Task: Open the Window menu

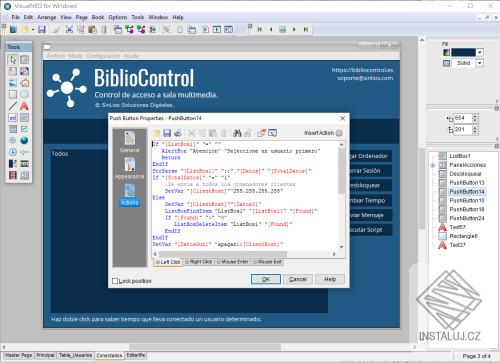Action: [158, 17]
